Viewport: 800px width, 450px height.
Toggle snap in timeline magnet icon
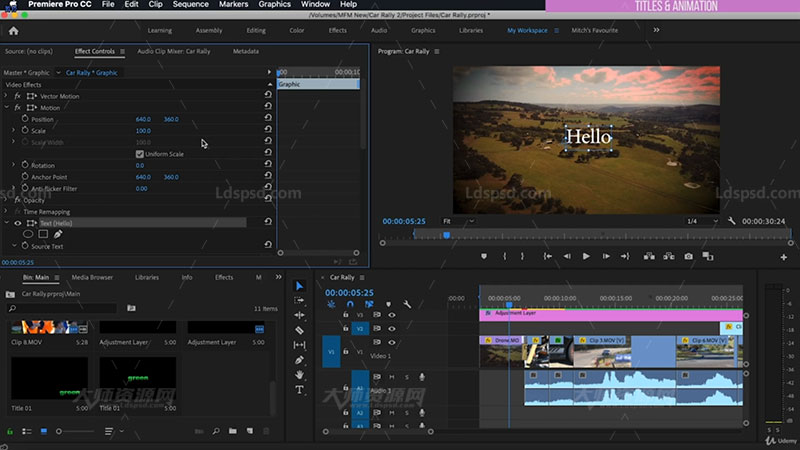click(350, 304)
